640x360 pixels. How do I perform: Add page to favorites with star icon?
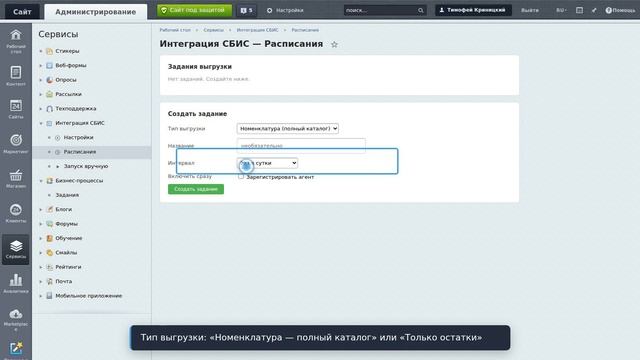pyautogui.click(x=334, y=44)
